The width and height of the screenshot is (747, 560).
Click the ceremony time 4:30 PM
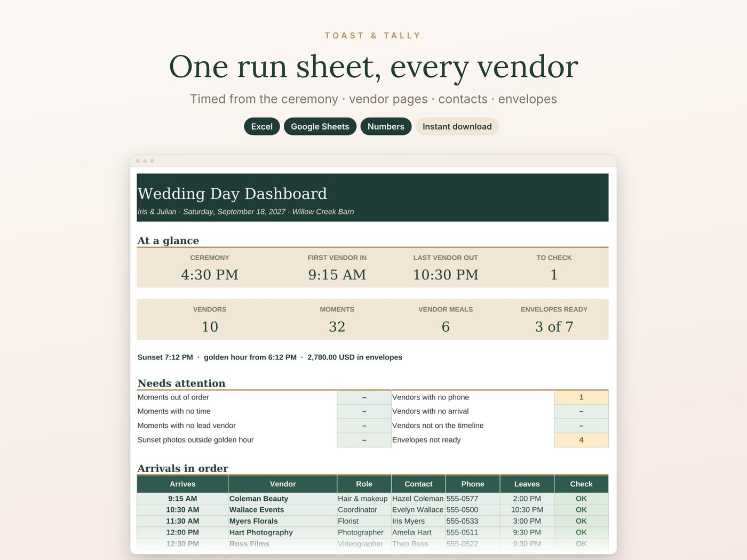210,275
